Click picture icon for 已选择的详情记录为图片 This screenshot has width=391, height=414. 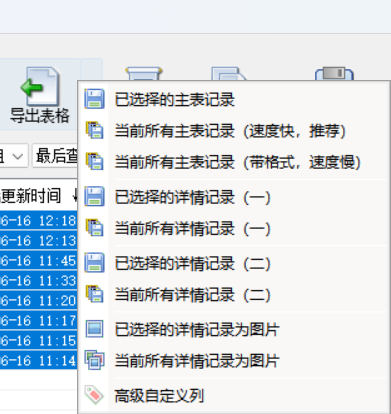coord(94,329)
